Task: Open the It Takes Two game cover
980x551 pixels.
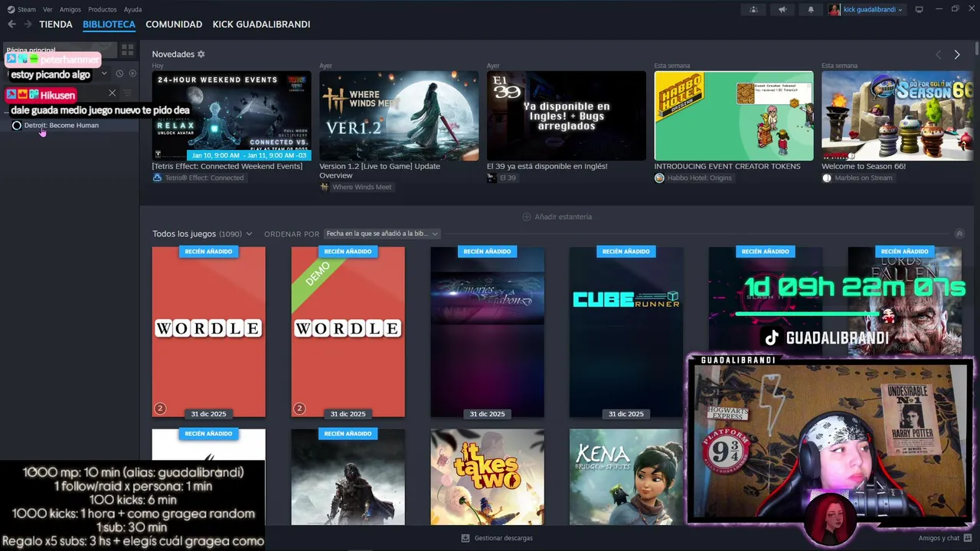Action: pyautogui.click(x=487, y=477)
